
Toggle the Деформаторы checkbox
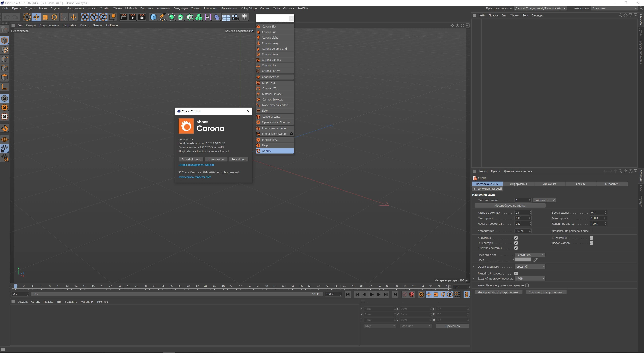tap(591, 243)
